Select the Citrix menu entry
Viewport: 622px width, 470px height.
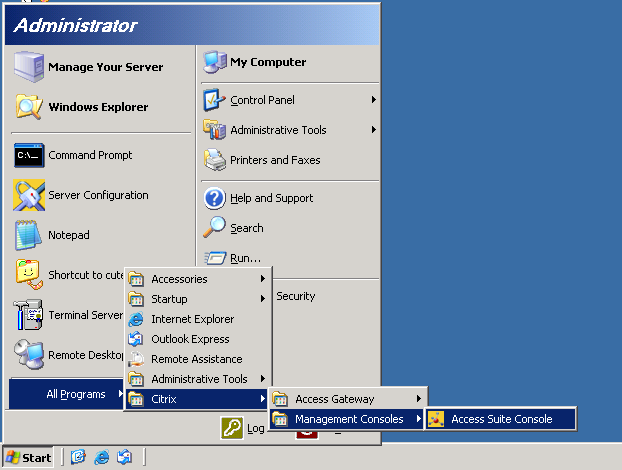click(x=198, y=399)
